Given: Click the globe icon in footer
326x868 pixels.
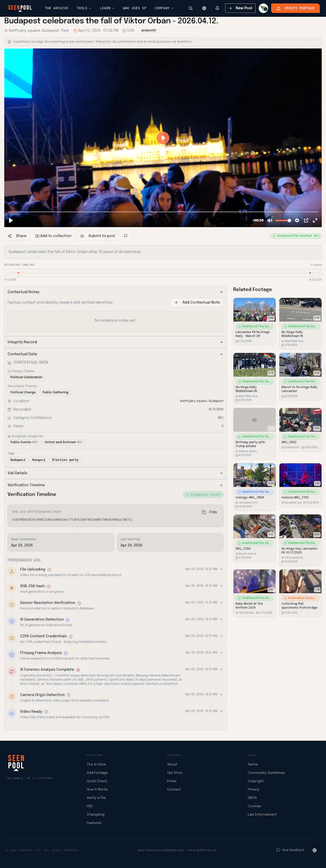Looking at the screenshot, I should [315, 850].
